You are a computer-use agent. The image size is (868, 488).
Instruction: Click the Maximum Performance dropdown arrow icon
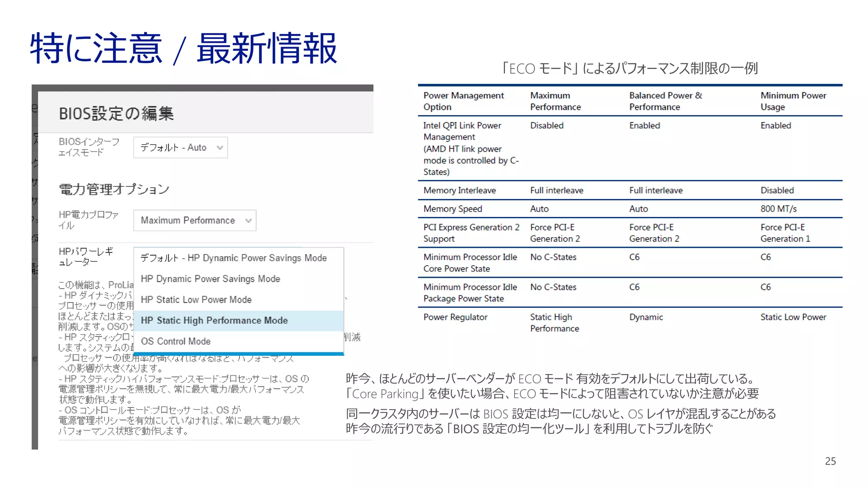[248, 220]
